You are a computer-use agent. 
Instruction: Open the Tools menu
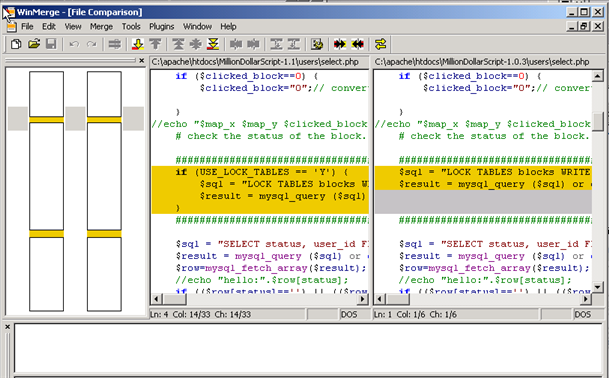[131, 26]
